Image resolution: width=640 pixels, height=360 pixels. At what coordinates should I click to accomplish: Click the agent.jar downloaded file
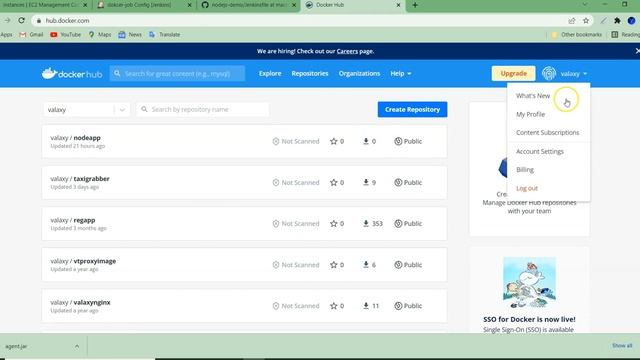click(x=16, y=346)
